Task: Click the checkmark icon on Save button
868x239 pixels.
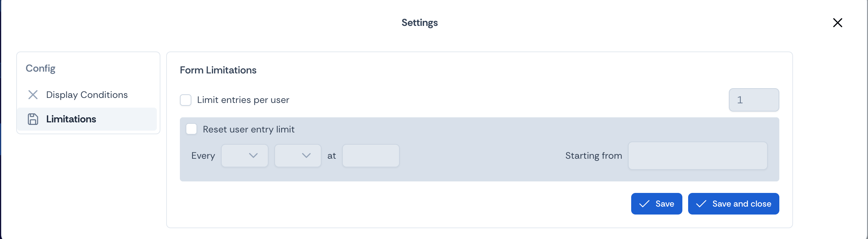Action: pyautogui.click(x=644, y=204)
